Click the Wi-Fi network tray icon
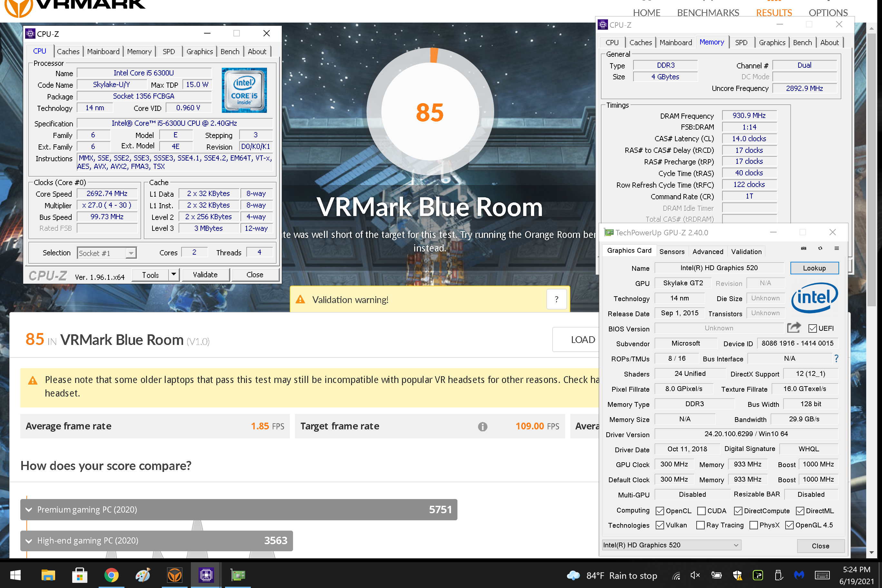 click(676, 576)
